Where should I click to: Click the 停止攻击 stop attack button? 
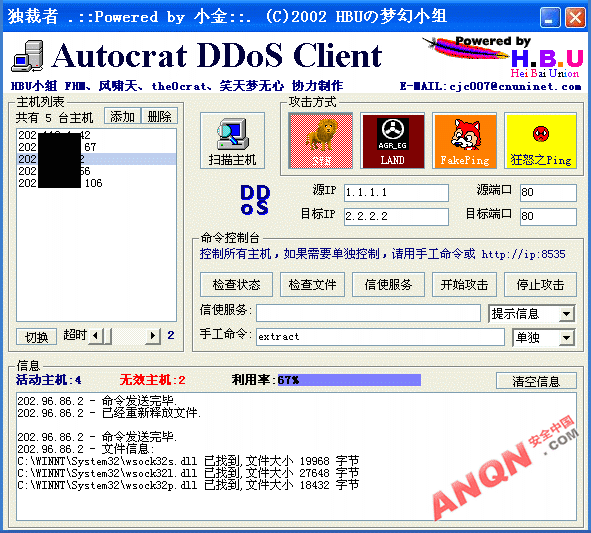point(540,285)
